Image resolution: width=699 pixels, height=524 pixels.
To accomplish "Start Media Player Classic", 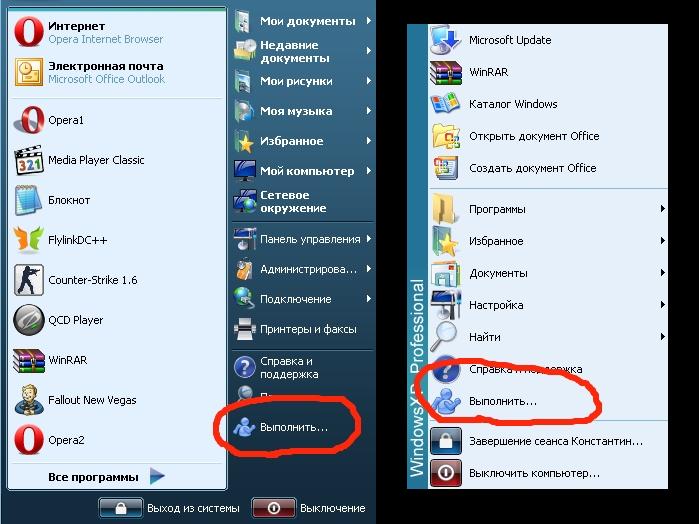I will 29,160.
